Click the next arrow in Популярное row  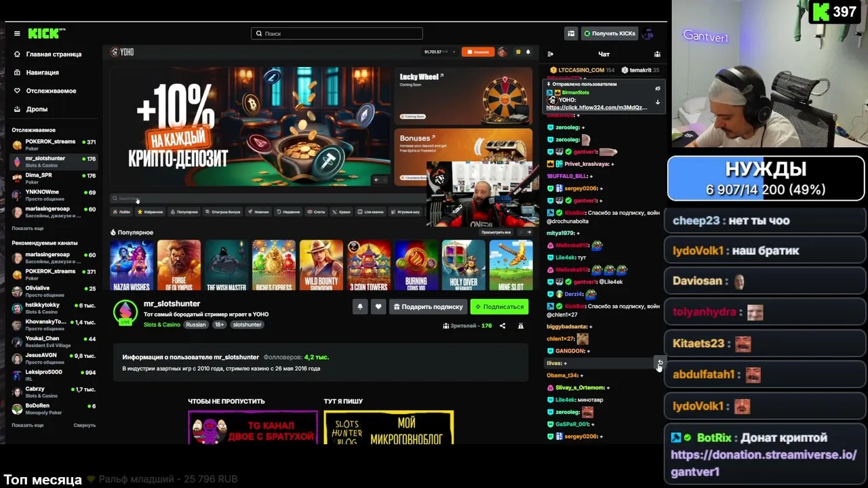click(529, 232)
